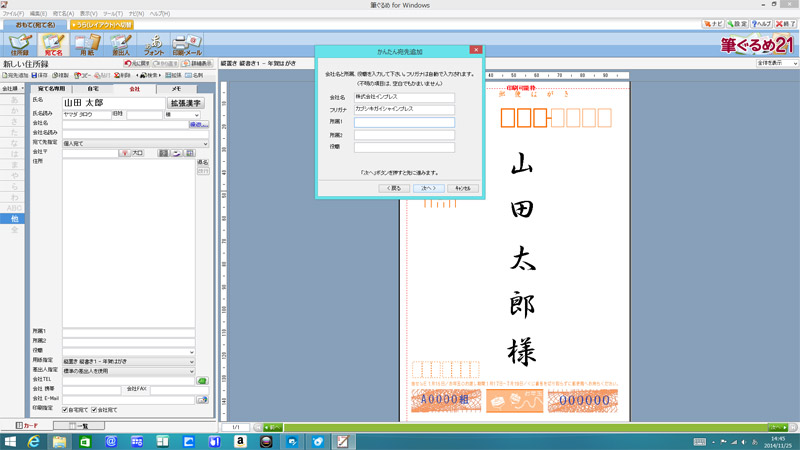Open the 差出人 sender icon
Viewport: 800px width, 450px height.
coord(121,45)
